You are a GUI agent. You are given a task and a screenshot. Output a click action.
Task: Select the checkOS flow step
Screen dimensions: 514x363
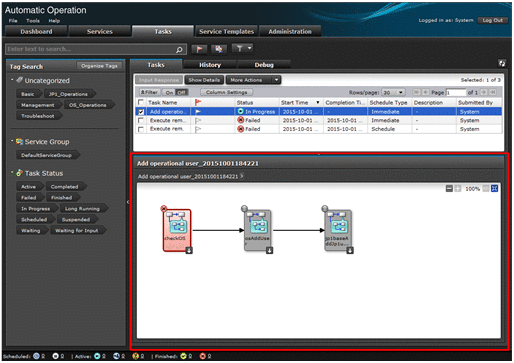click(x=177, y=230)
